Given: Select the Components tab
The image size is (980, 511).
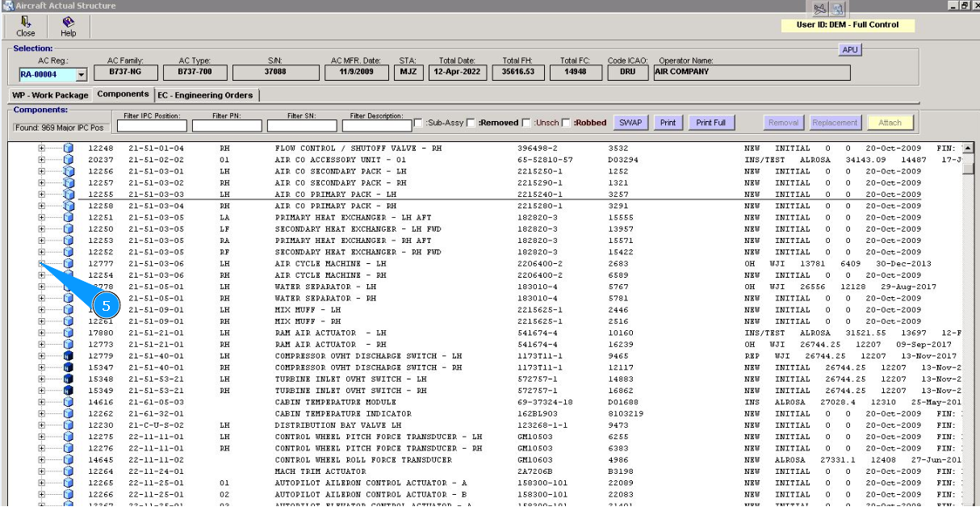Looking at the screenshot, I should pos(123,94).
